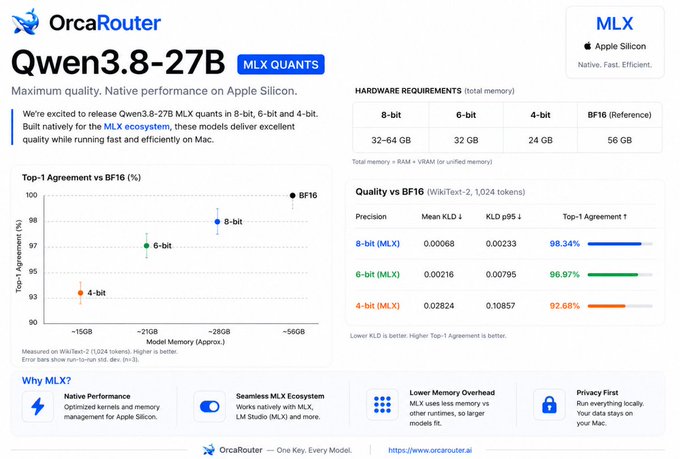Screen dimensions: 680x459
Task: Click the orange 4-bit data point
Action: tap(80, 293)
